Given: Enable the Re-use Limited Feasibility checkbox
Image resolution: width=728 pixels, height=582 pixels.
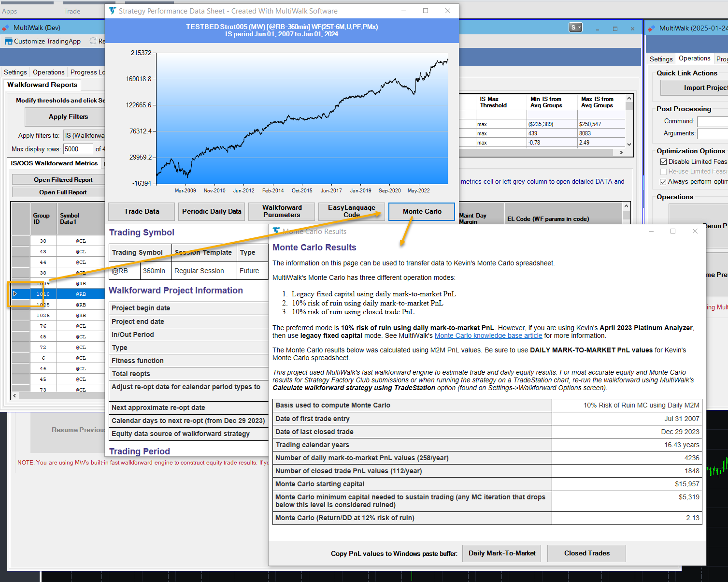Looking at the screenshot, I should coord(663,172).
